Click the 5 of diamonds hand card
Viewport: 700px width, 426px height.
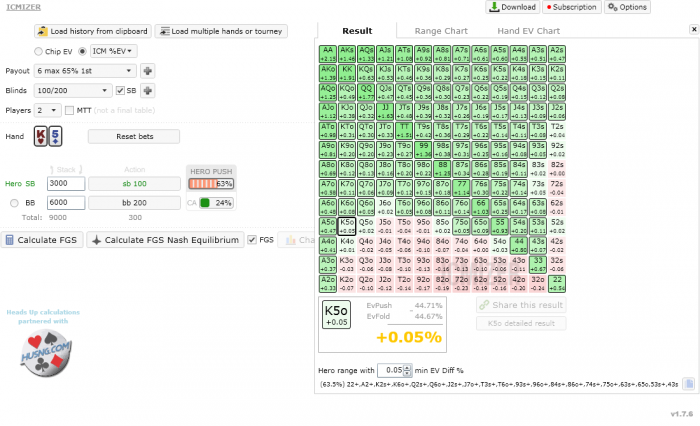pyautogui.click(x=55, y=136)
